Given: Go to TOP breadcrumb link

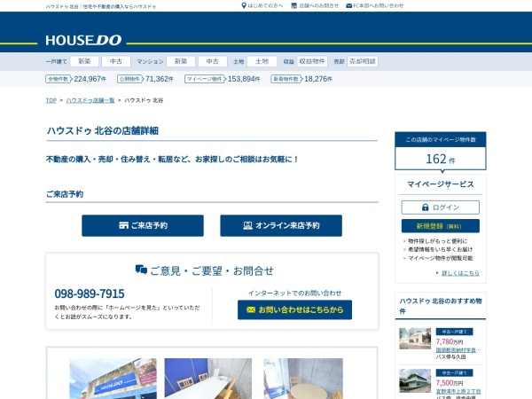Looking at the screenshot, I should click(x=51, y=100).
